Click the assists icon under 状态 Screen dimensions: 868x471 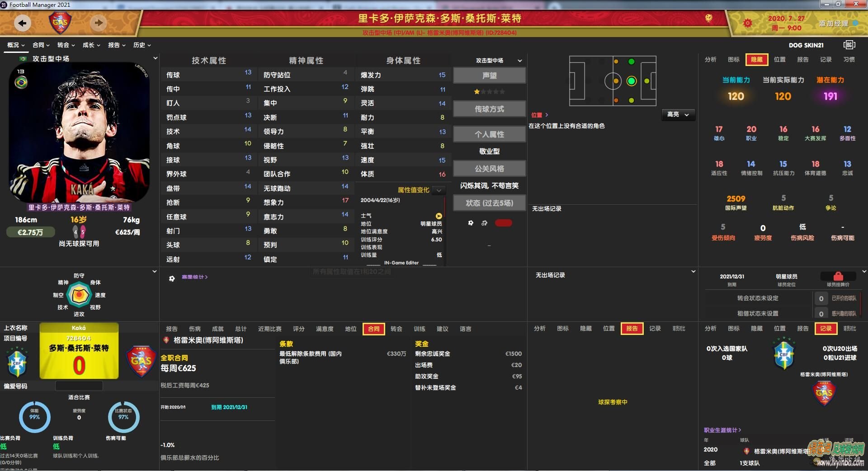(485, 223)
